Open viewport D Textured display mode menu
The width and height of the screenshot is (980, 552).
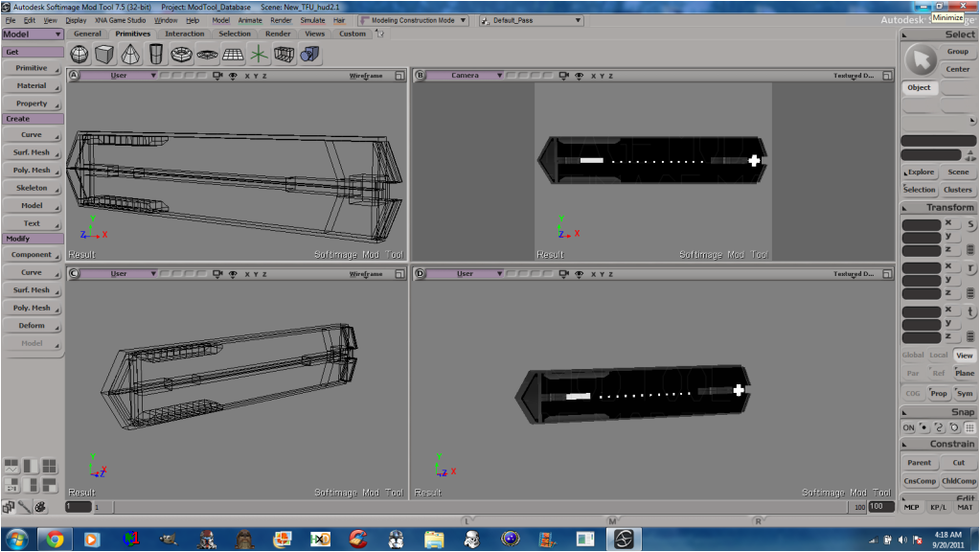pos(854,274)
